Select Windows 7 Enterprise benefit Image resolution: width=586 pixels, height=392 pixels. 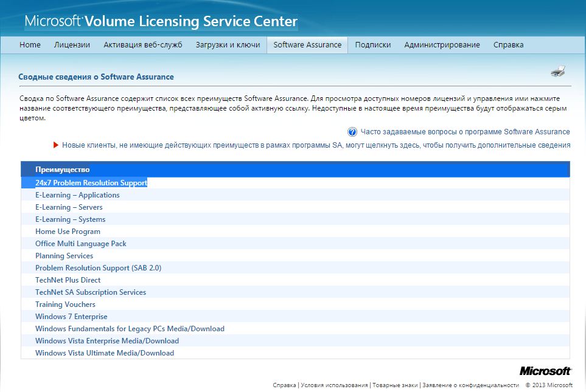[x=71, y=317]
